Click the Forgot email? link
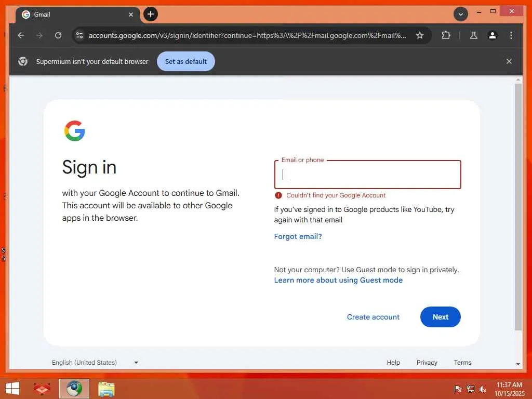The image size is (532, 399). click(298, 236)
